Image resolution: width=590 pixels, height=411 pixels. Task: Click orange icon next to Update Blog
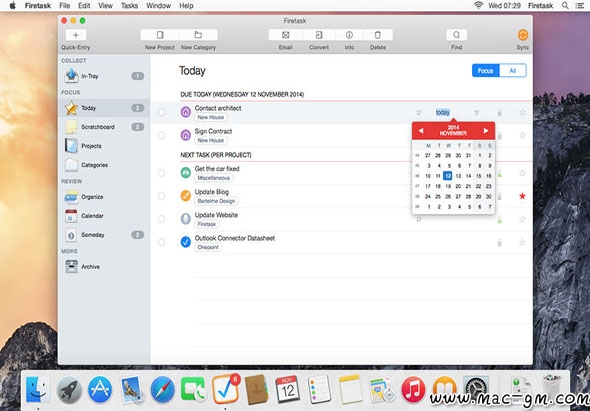(186, 196)
